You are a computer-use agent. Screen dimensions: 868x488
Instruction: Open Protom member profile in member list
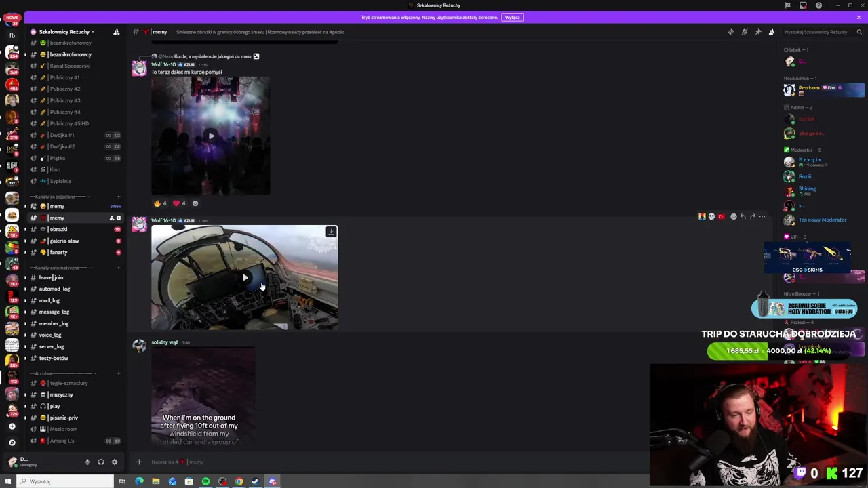click(823, 89)
